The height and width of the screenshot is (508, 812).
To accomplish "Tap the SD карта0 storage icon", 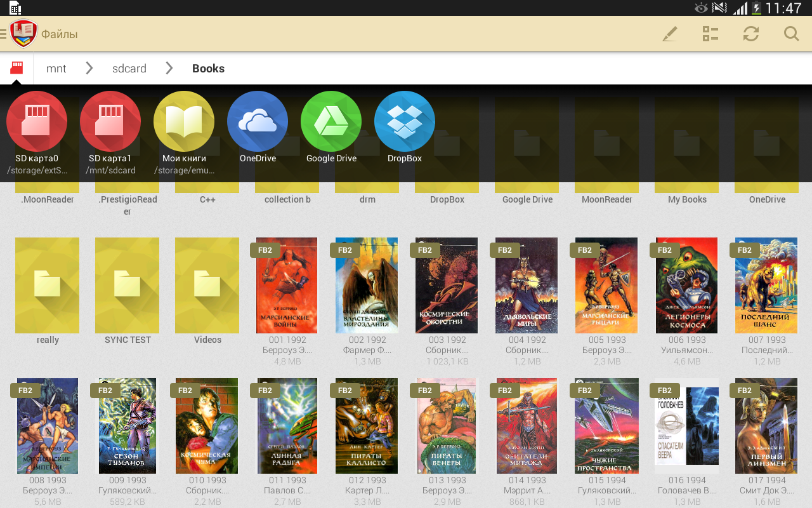I will pos(37,121).
